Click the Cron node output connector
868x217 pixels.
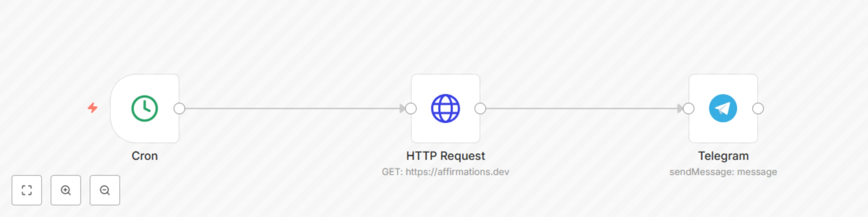(179, 109)
